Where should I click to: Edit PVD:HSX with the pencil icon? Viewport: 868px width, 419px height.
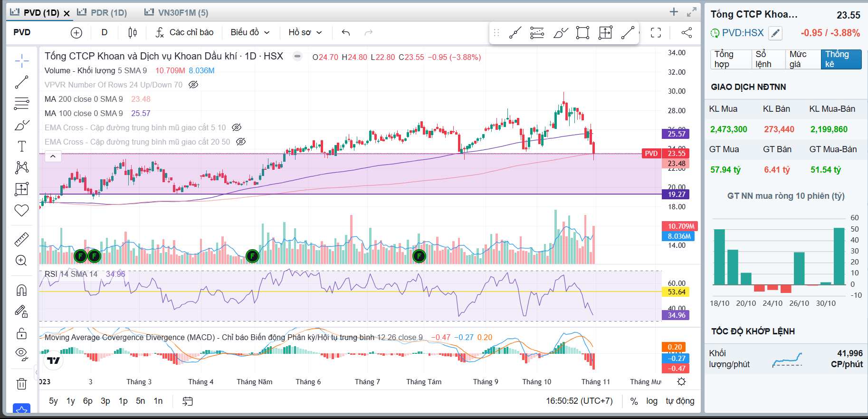click(x=775, y=33)
